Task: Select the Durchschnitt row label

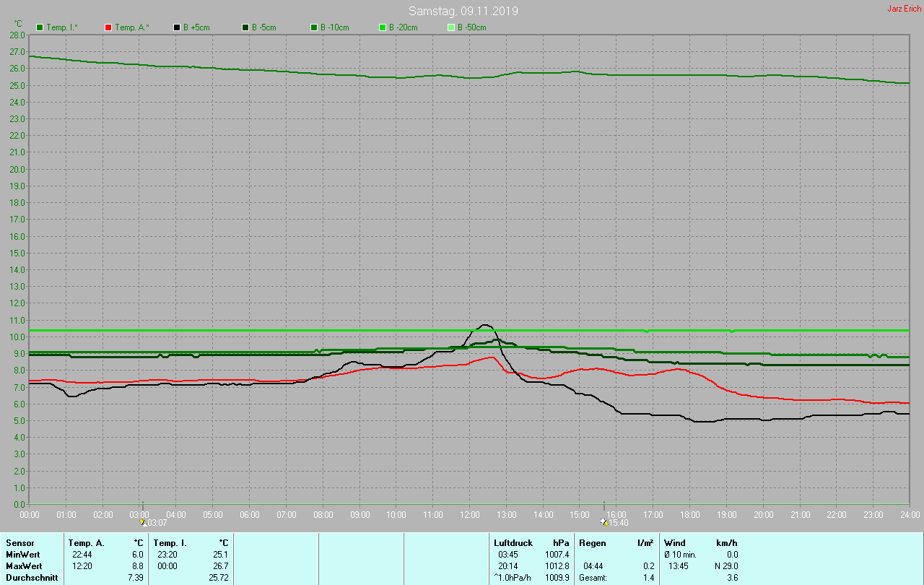Action: pos(29,578)
